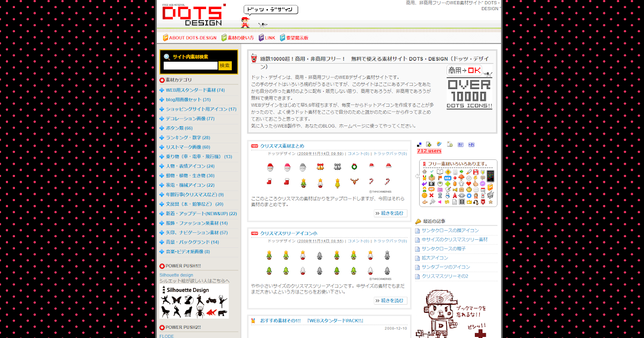Click the 検索 search button
The image size is (644, 338).
[225, 65]
